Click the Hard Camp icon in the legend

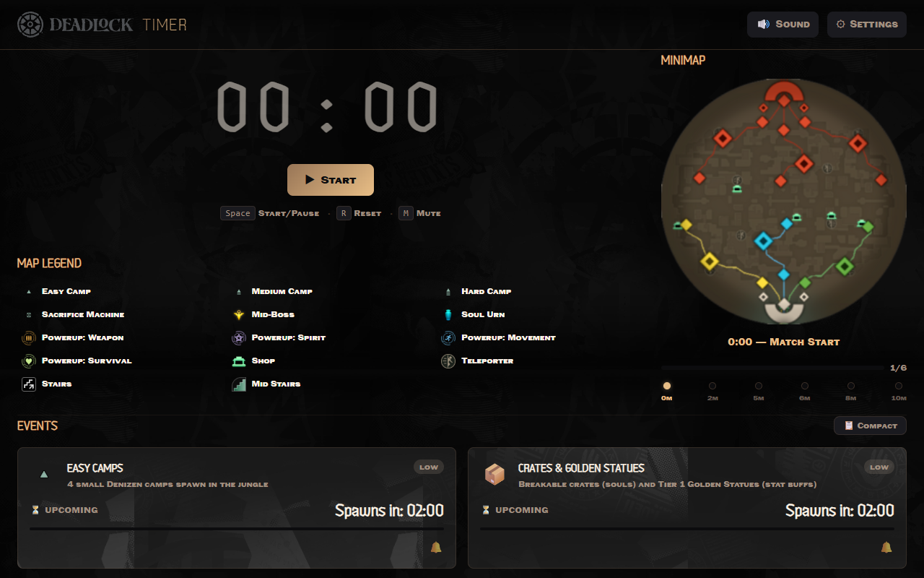click(448, 291)
